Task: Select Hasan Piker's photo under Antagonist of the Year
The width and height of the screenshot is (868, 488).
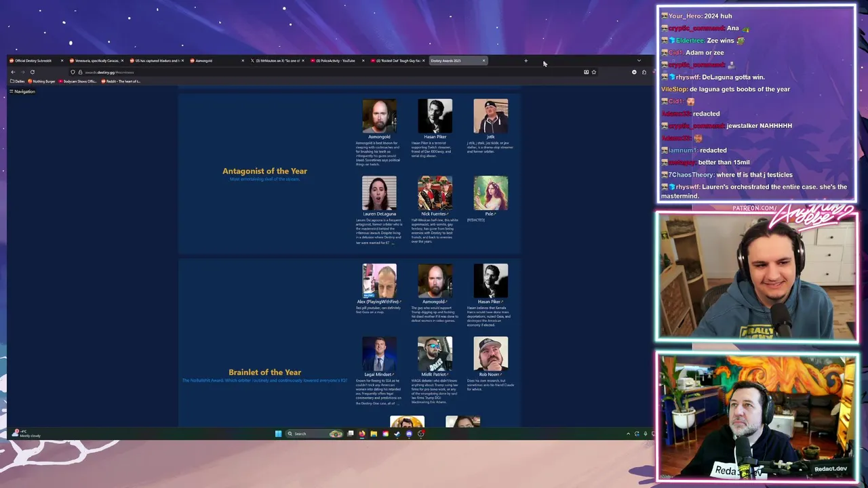Action: [x=435, y=116]
